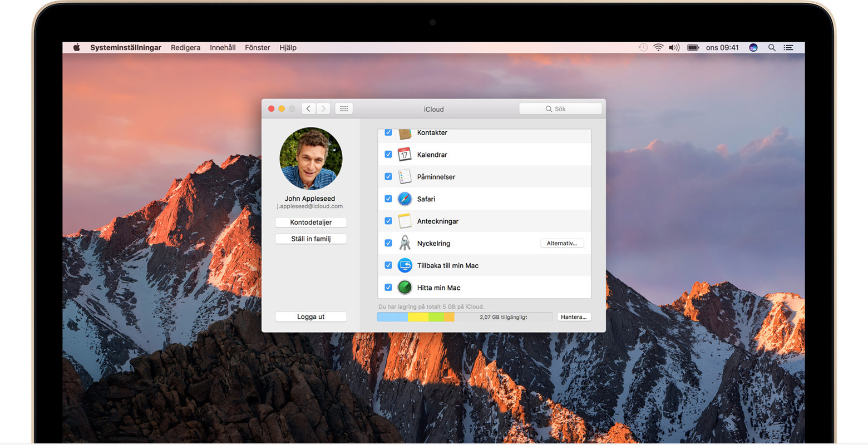Open the Wi-Fi status menu
The image size is (868, 445).
point(658,47)
